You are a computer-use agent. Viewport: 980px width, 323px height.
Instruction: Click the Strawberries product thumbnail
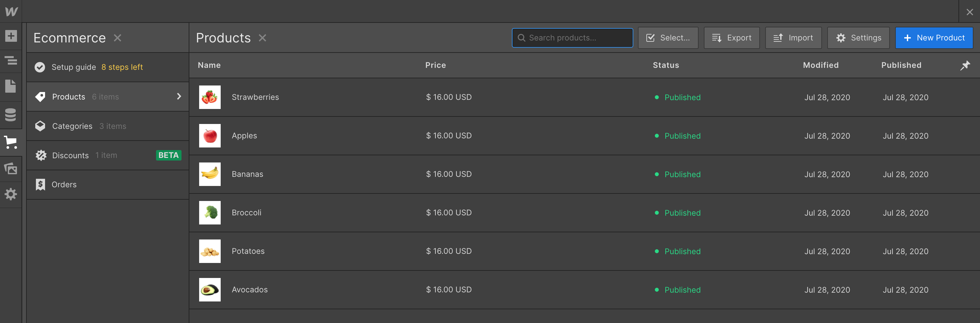pyautogui.click(x=210, y=97)
